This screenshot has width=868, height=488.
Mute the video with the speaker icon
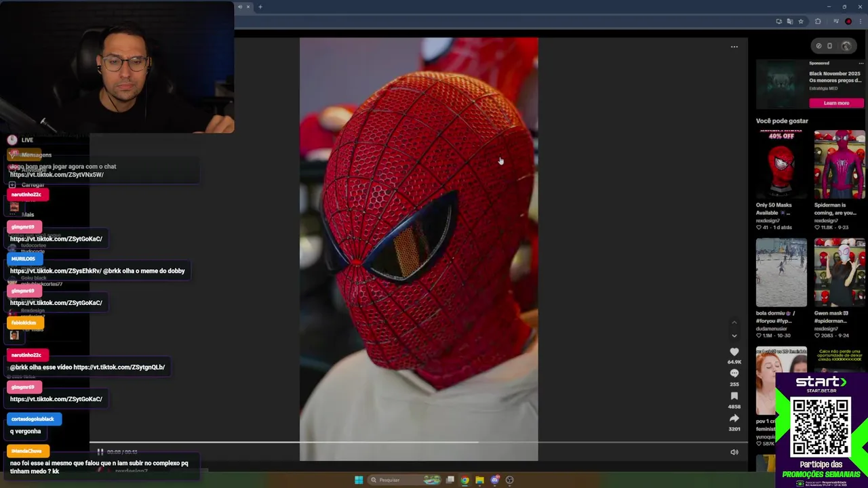[x=734, y=452]
